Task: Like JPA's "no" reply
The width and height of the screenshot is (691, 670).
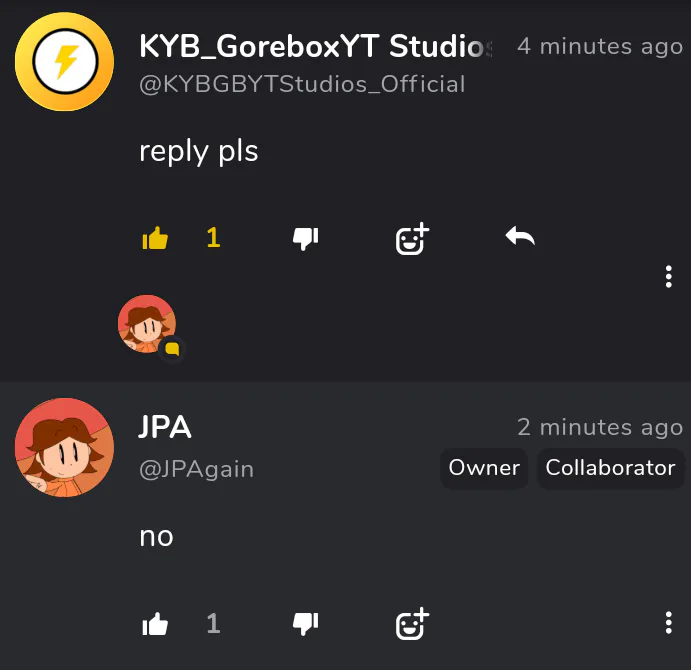Action: (x=155, y=624)
